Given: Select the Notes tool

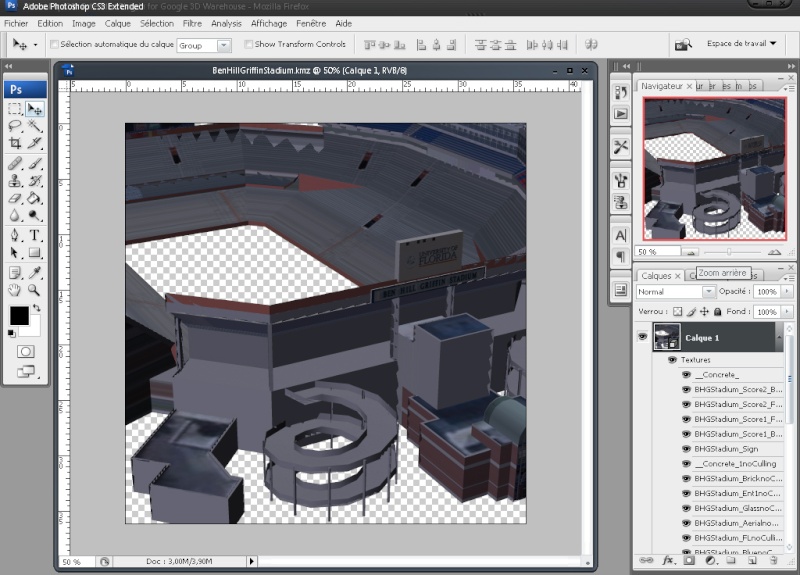Looking at the screenshot, I should coord(15,272).
